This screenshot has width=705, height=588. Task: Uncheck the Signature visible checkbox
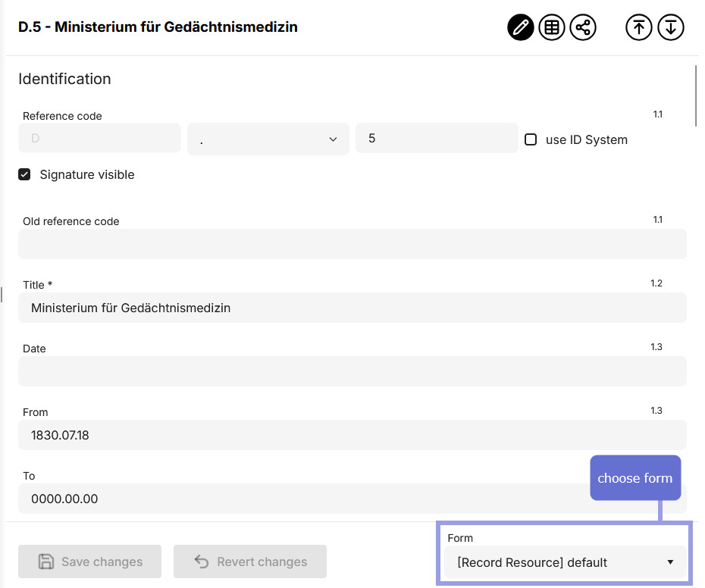click(x=24, y=174)
